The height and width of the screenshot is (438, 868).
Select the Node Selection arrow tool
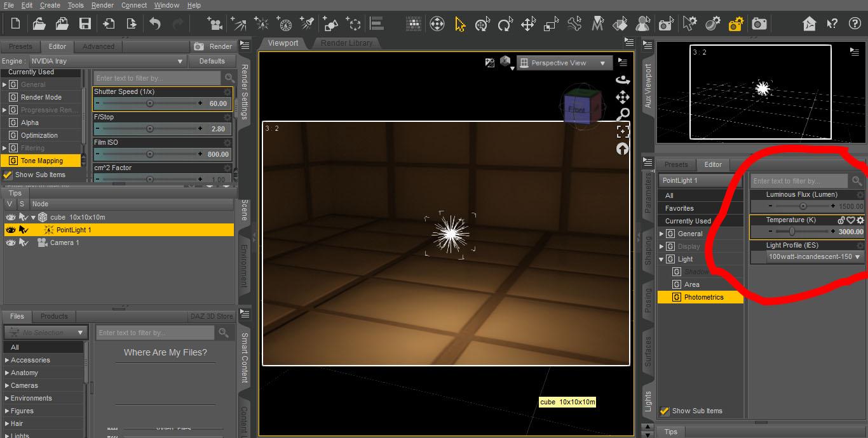tap(460, 24)
